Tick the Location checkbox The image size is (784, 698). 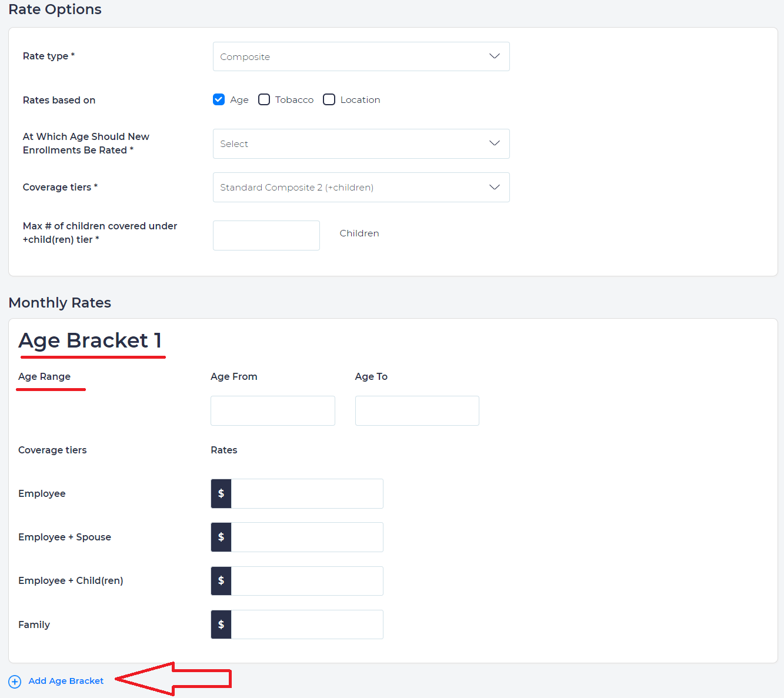click(x=329, y=99)
